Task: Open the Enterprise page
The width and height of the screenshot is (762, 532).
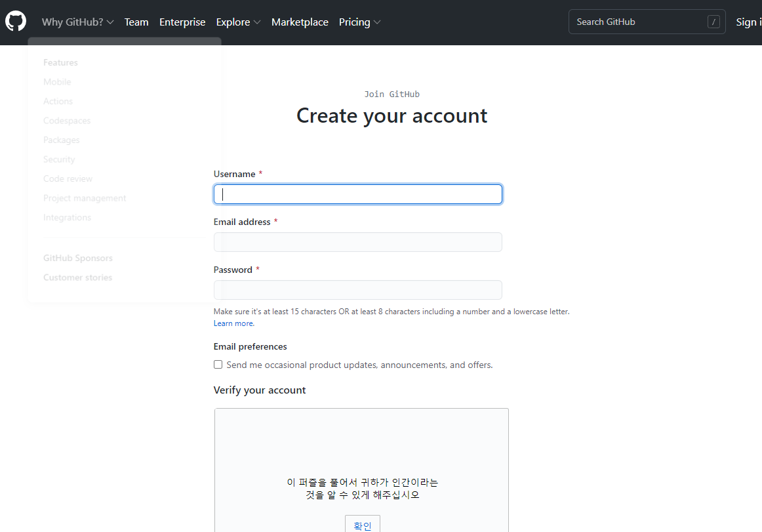Action: (x=182, y=22)
